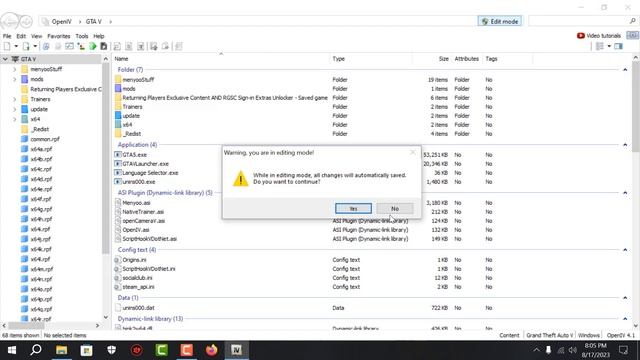Viewport: 640px width, 360px height.
Task: Toggle the preview pane icon
Action: click(x=618, y=46)
